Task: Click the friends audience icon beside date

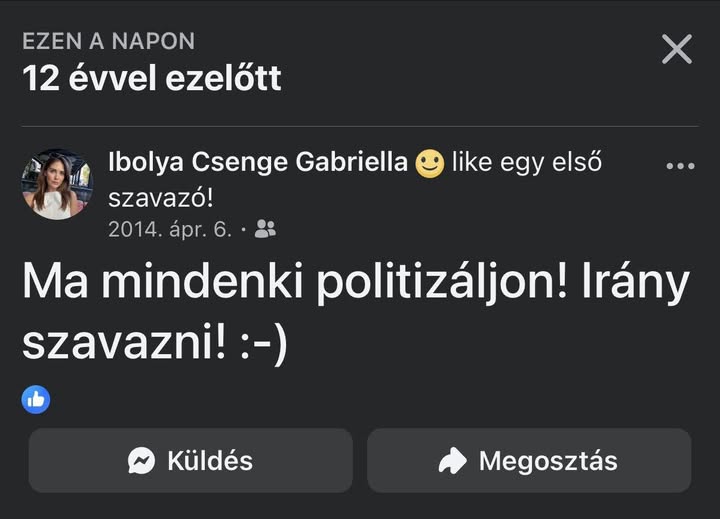Action: (x=265, y=229)
